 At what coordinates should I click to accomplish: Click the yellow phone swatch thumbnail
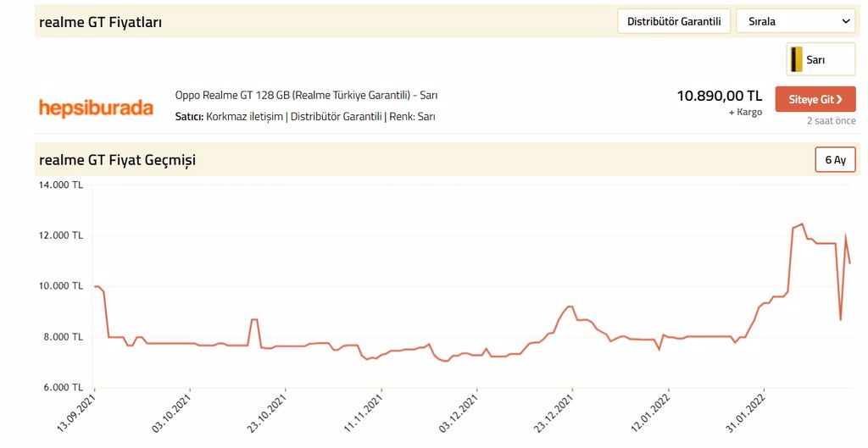[796, 59]
